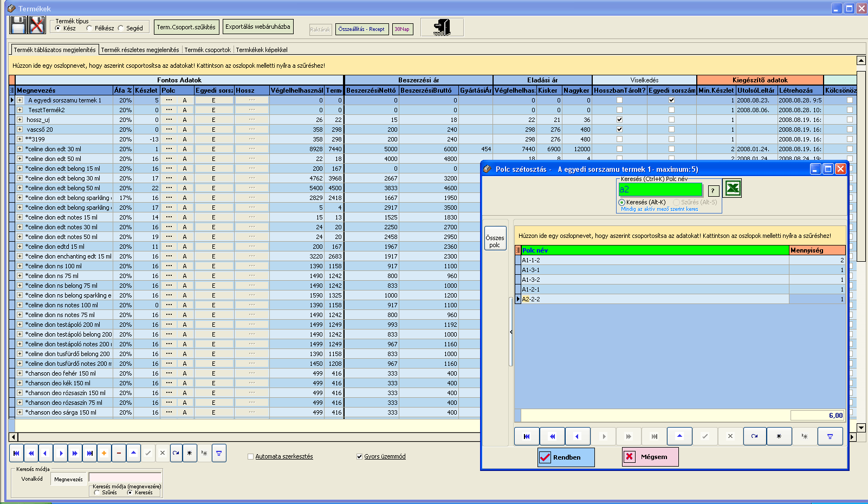Select the Félkész product type radio
The height and width of the screenshot is (504, 868).
(89, 28)
